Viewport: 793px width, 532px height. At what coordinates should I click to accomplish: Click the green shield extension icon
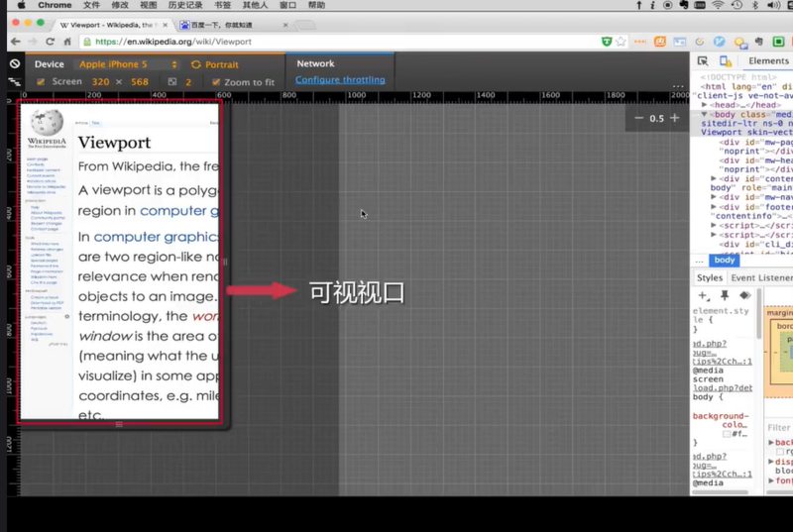coord(607,42)
